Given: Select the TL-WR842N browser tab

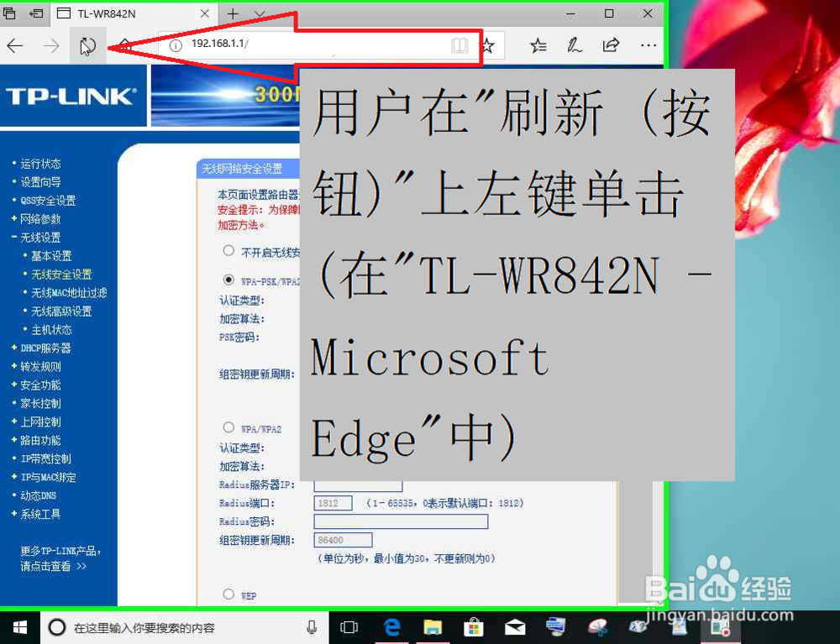Looking at the screenshot, I should tap(134, 13).
